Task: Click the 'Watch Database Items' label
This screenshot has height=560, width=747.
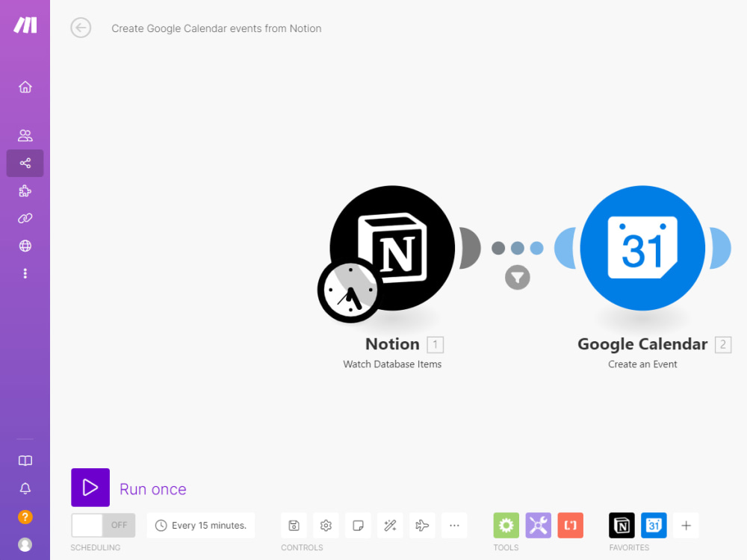Action: point(393,364)
